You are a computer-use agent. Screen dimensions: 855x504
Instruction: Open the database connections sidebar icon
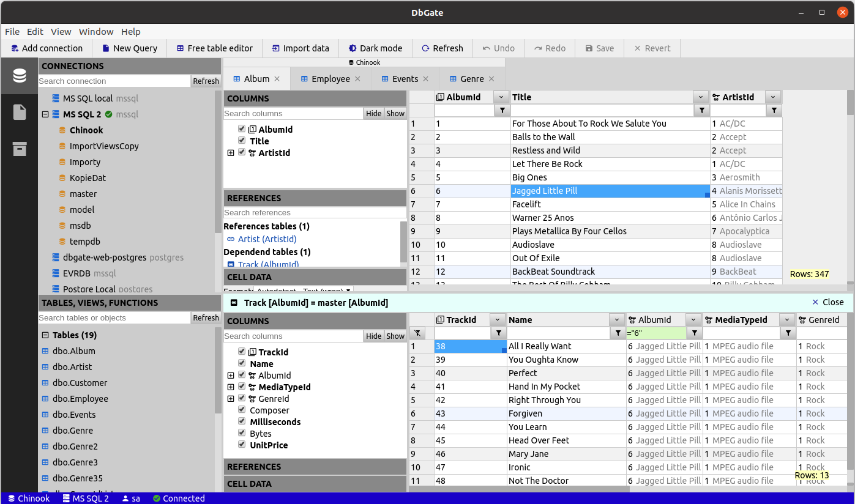tap(20, 76)
